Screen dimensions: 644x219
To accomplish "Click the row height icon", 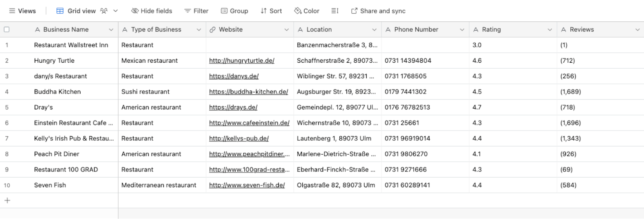I will coord(335,11).
